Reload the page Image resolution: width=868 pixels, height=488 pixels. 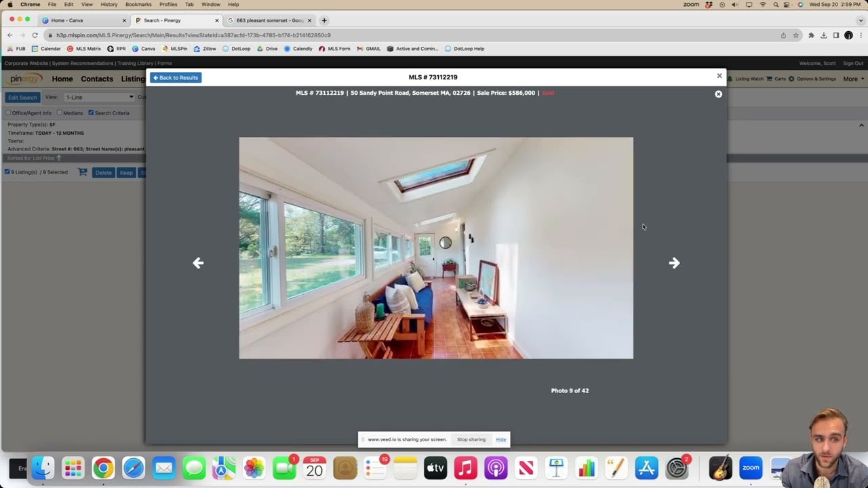coord(35,35)
